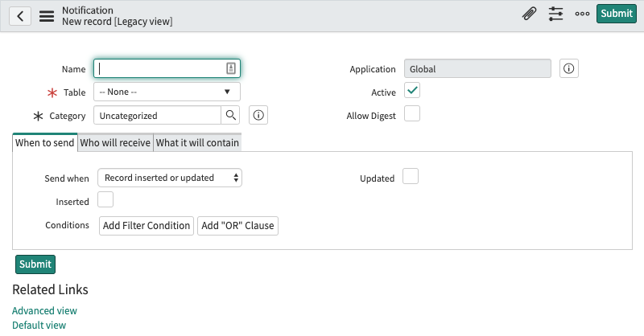644x336 pixels.
Task: Open the Table dropdown showing None
Action: pyautogui.click(x=167, y=92)
